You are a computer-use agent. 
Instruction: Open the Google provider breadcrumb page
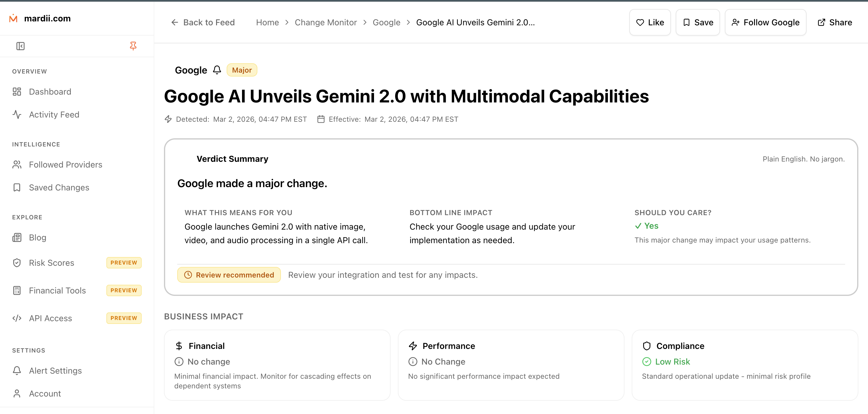pos(386,22)
